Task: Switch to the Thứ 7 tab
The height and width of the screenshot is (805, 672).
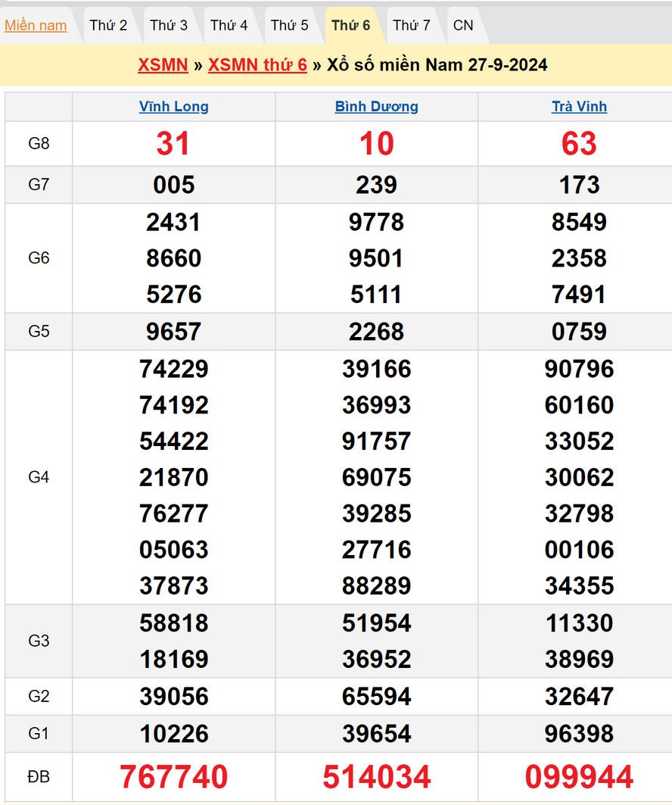Action: tap(412, 26)
